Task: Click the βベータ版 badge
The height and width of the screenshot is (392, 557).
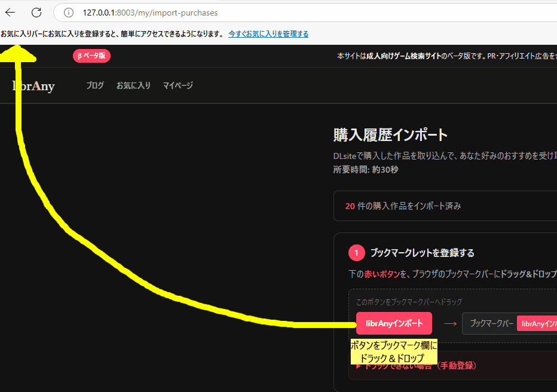Action: [x=91, y=56]
